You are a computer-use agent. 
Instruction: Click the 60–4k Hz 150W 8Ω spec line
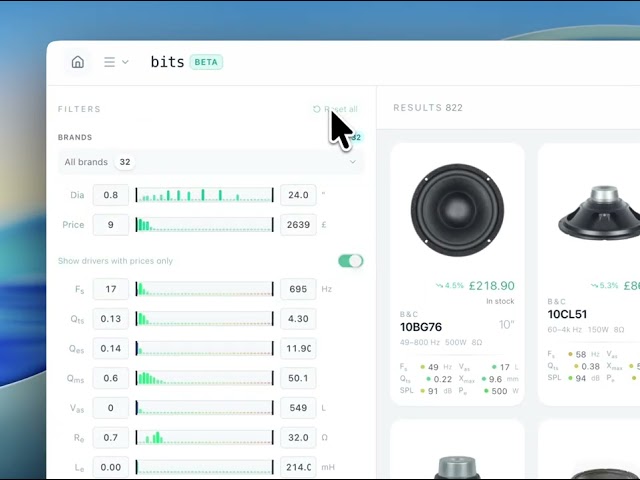[x=586, y=330]
